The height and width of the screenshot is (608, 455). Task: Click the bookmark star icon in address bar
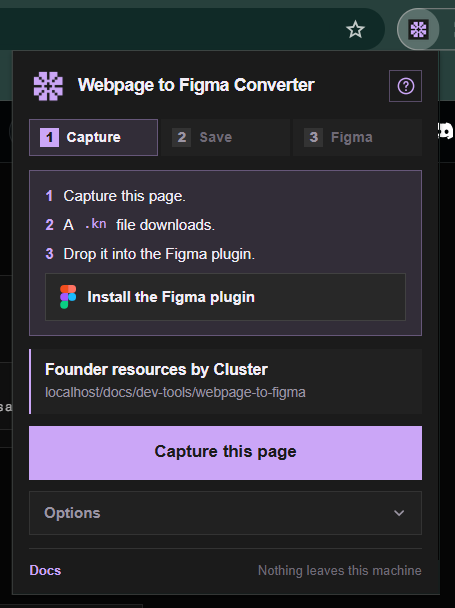(355, 29)
